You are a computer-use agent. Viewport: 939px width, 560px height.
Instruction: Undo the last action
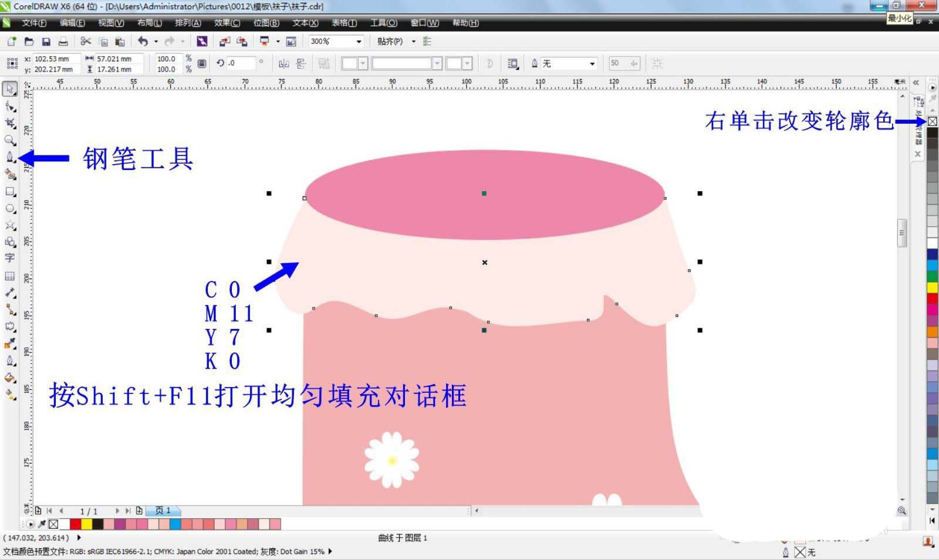143,41
